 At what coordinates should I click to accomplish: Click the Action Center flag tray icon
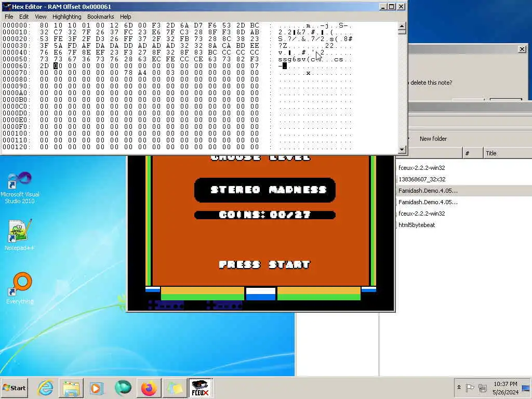470,388
